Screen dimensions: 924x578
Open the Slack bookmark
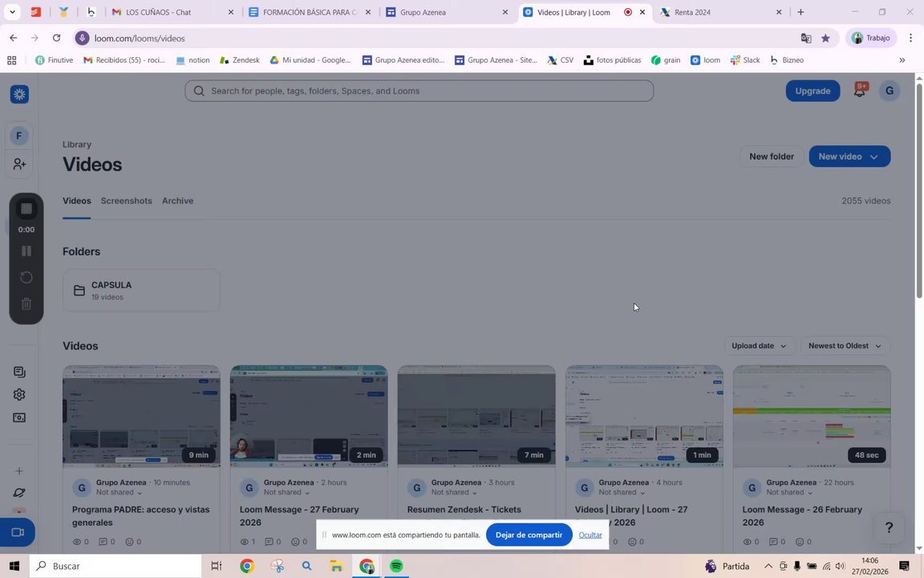[x=745, y=59]
